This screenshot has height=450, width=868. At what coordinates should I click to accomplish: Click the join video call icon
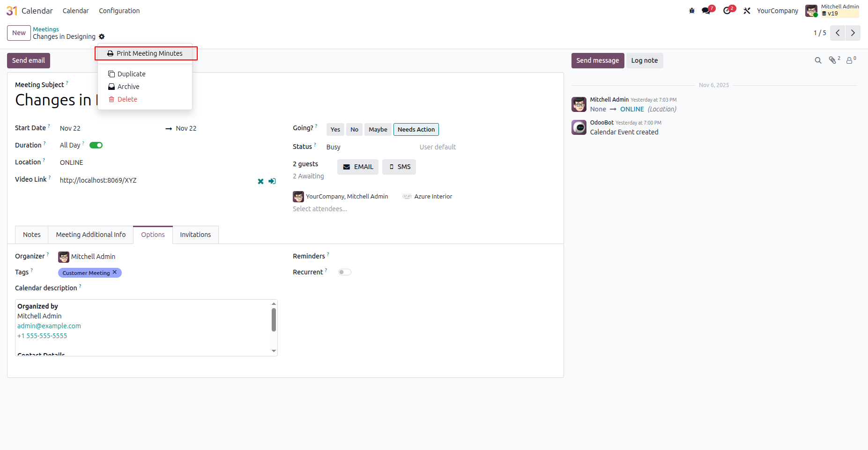pyautogui.click(x=272, y=181)
